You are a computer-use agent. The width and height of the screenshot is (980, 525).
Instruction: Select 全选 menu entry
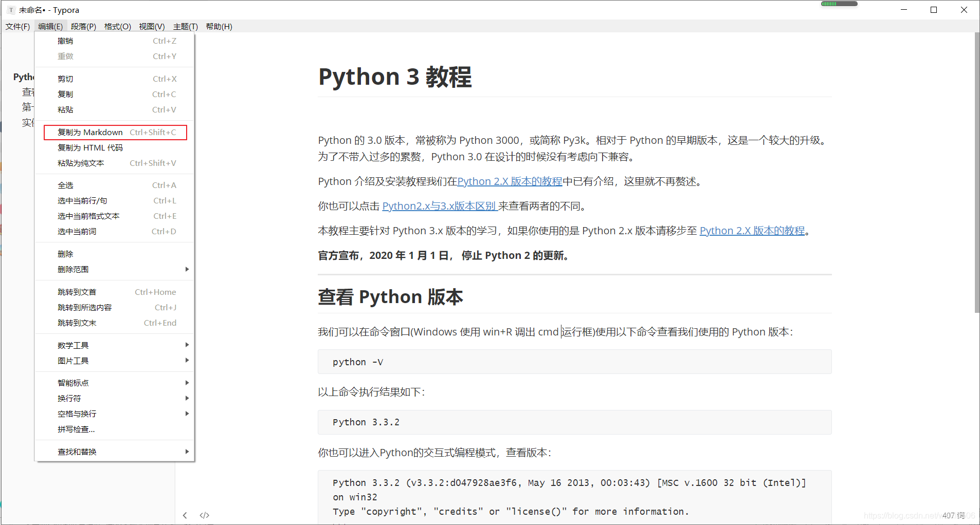coord(115,185)
